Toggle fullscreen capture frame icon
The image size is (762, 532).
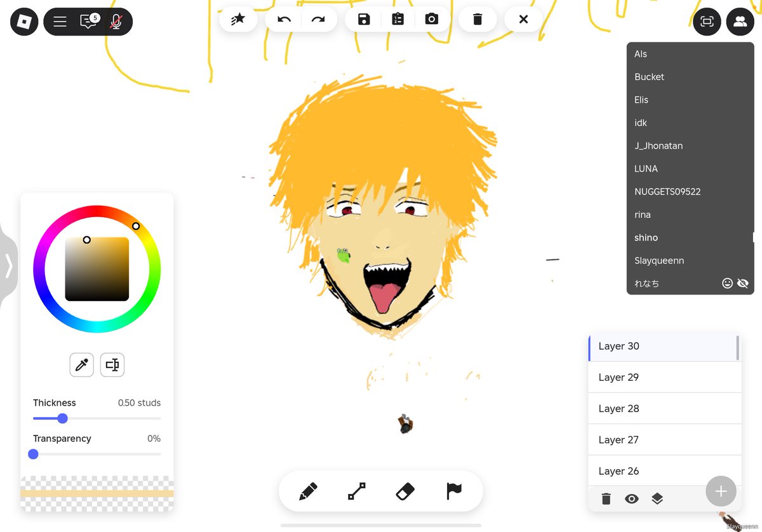click(x=707, y=22)
